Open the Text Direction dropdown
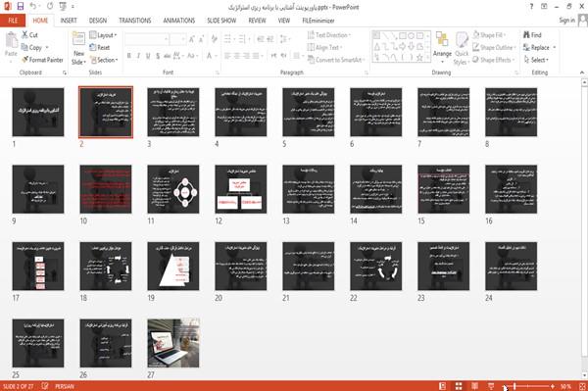Screen dimensions: 588x391 tap(329, 35)
